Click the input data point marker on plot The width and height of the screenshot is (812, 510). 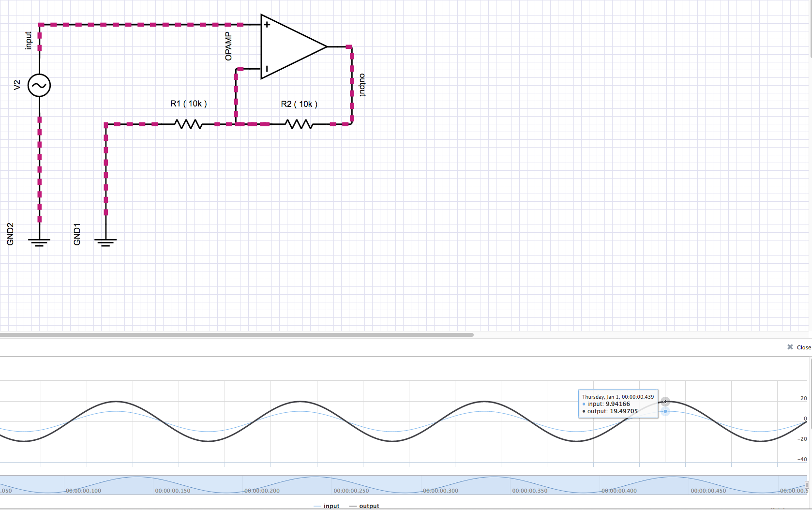pyautogui.click(x=665, y=411)
